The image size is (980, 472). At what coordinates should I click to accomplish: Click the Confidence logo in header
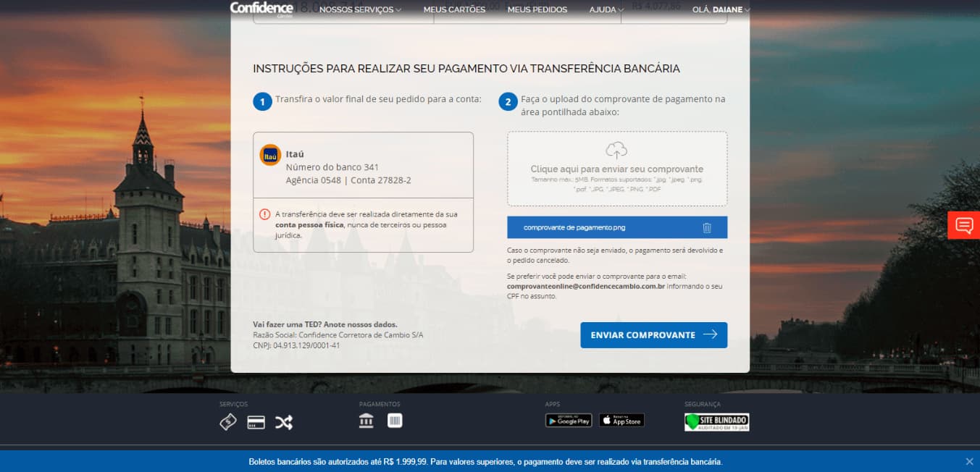(x=261, y=9)
